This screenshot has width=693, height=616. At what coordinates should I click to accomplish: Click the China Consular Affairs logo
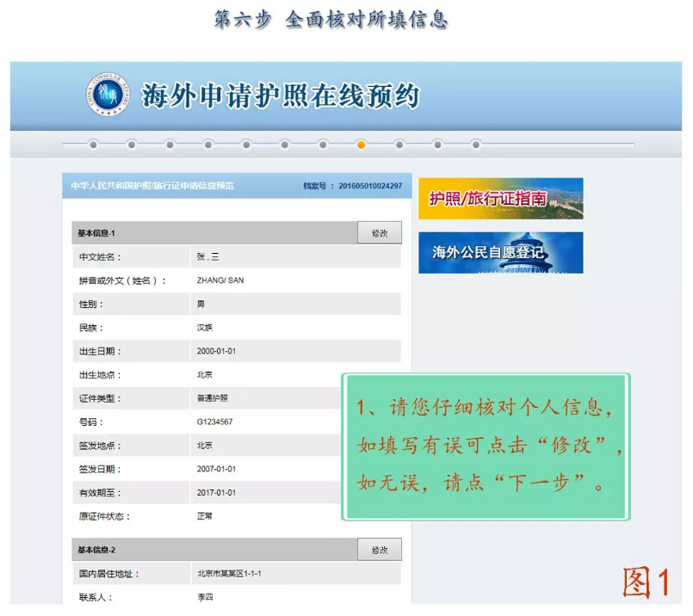(x=108, y=95)
